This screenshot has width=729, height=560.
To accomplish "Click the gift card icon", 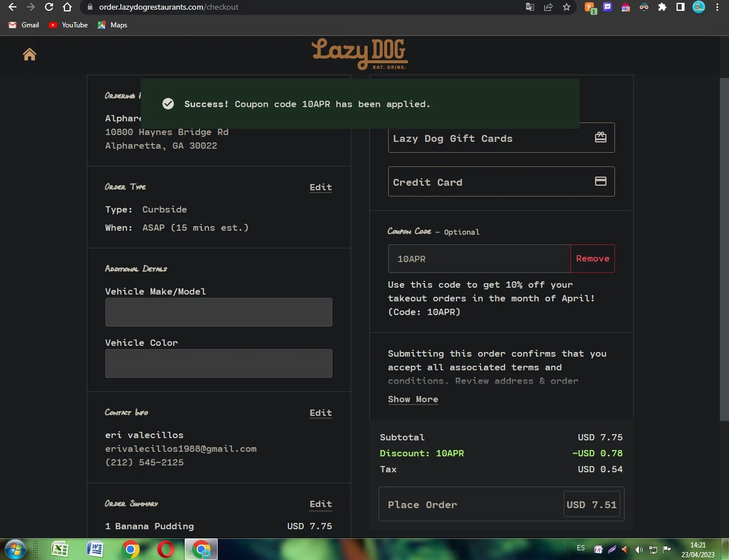I will [601, 137].
